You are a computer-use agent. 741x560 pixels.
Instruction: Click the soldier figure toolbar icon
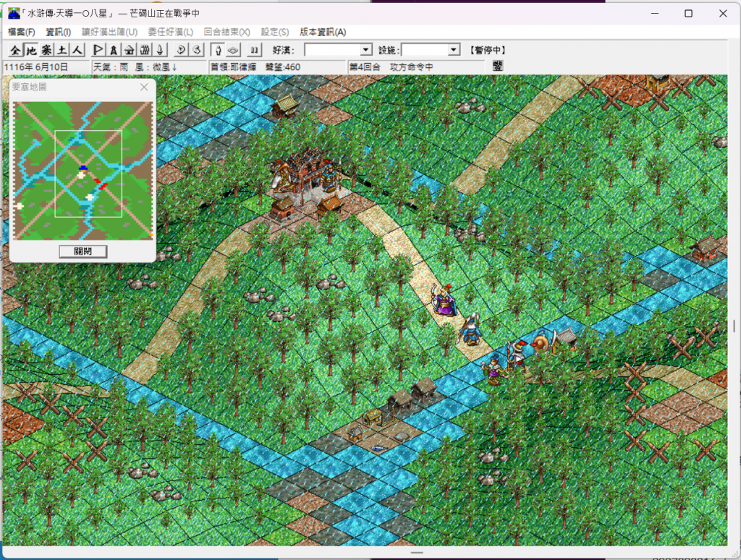click(114, 50)
